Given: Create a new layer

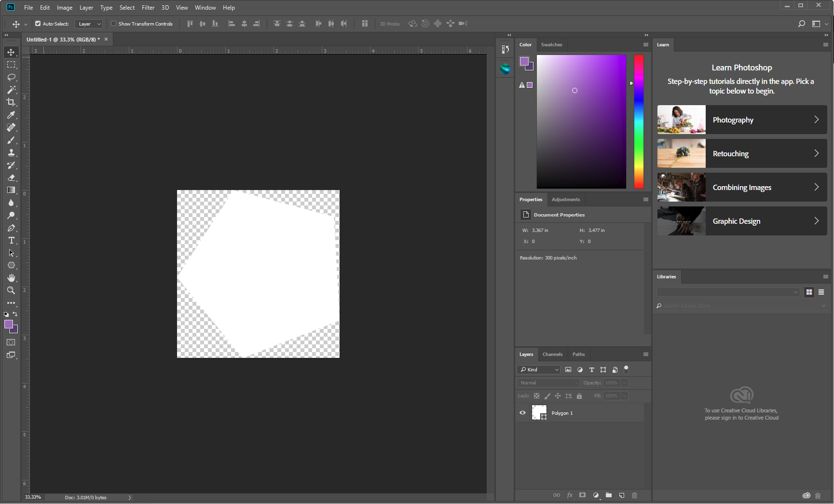Looking at the screenshot, I should coord(622,495).
